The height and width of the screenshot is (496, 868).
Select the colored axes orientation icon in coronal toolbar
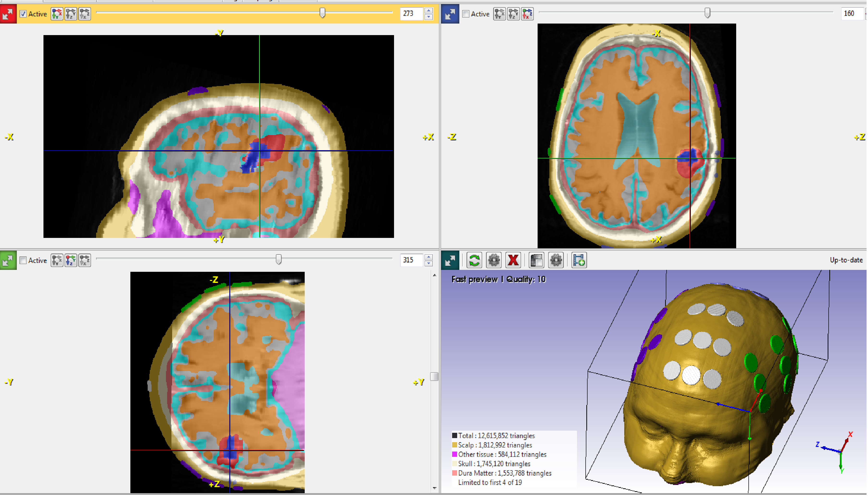pyautogui.click(x=70, y=260)
